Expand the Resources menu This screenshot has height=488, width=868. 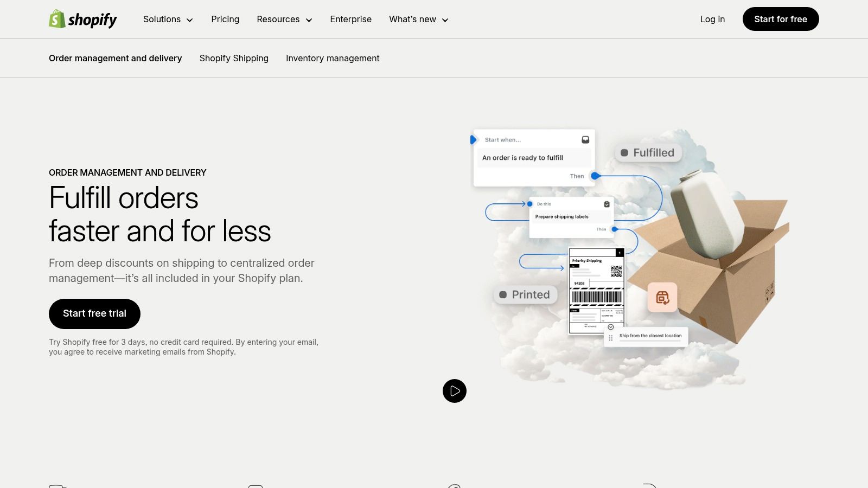click(284, 20)
